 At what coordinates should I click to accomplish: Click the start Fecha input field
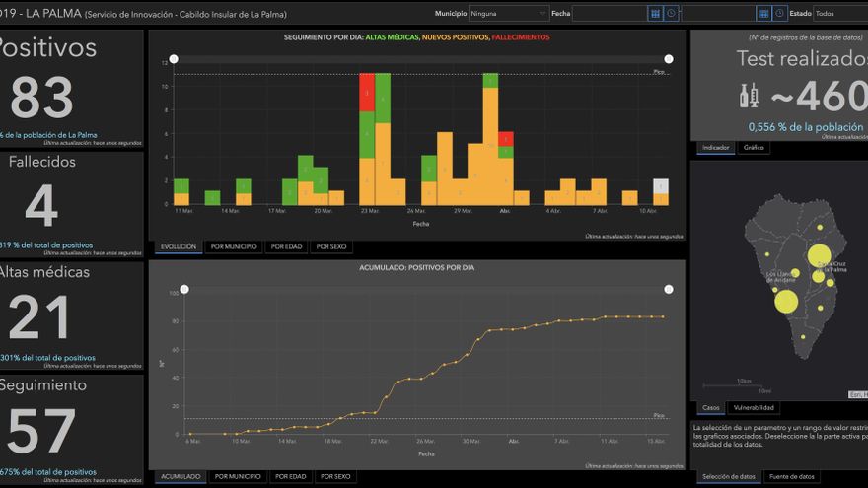tap(609, 14)
